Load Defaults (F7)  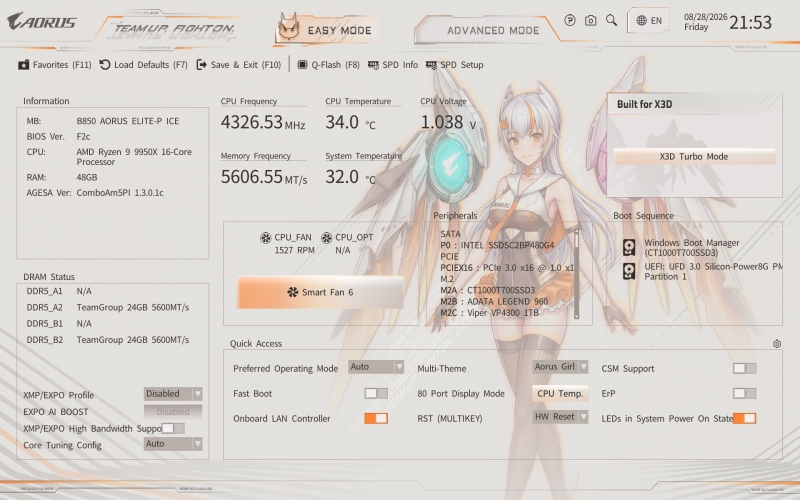click(143, 65)
